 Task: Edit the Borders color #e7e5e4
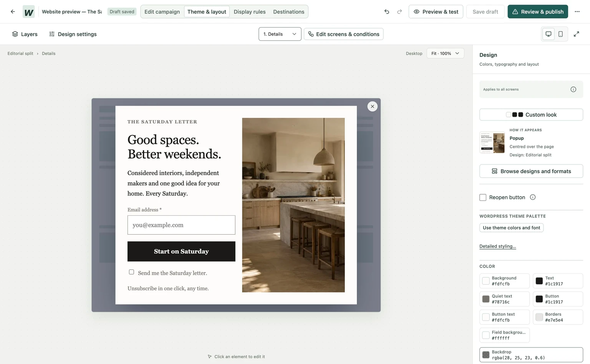coord(558,317)
